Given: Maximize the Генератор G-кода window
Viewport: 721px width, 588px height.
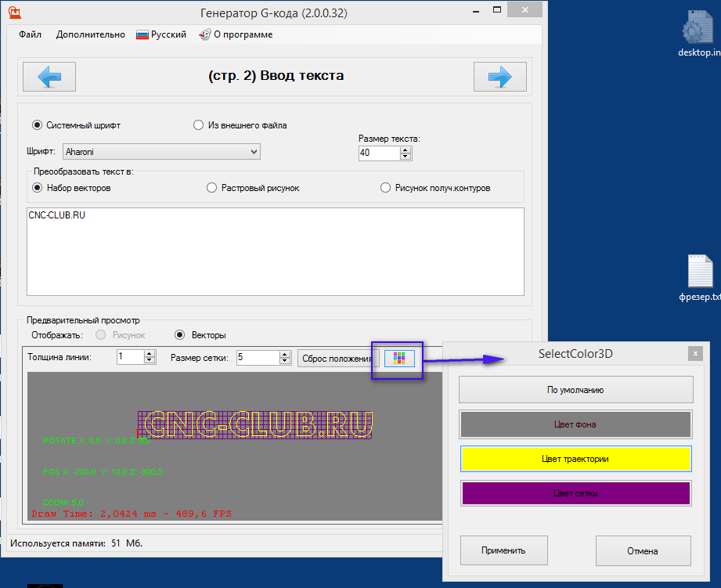Looking at the screenshot, I should [x=497, y=9].
